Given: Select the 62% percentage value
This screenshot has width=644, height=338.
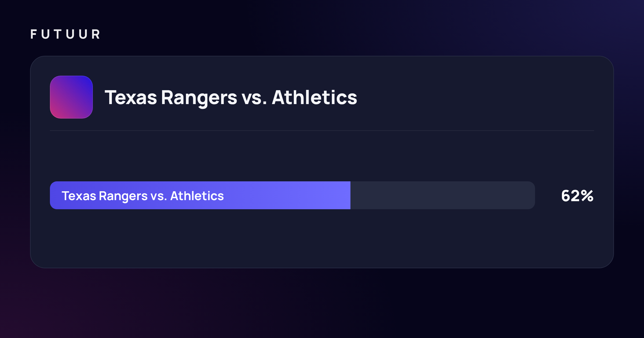Looking at the screenshot, I should (x=577, y=196).
